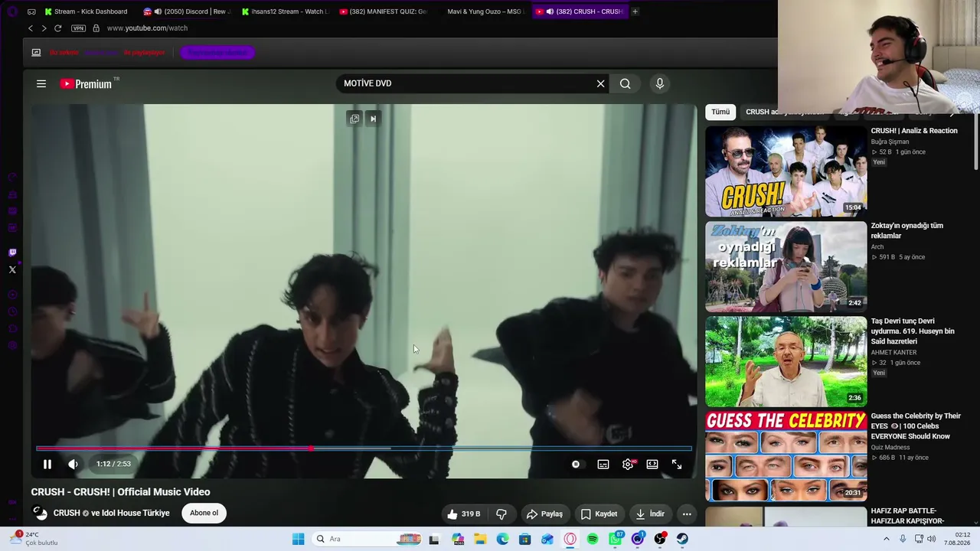Switch to Stream - Kick Dashboard tab
This screenshot has width=980, height=551.
(x=86, y=11)
